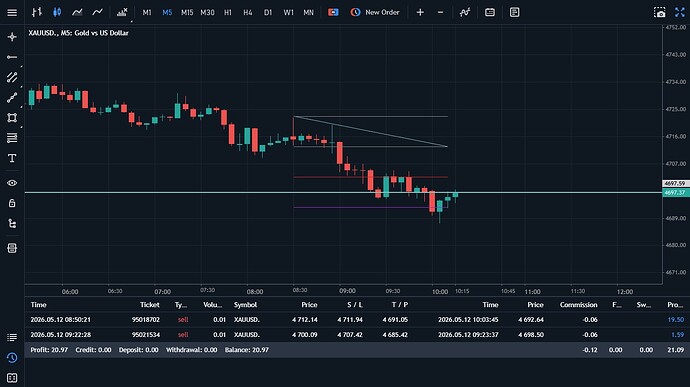Screen dimensions: 690x387
Task: Open the news list icon
Action: tap(514, 12)
